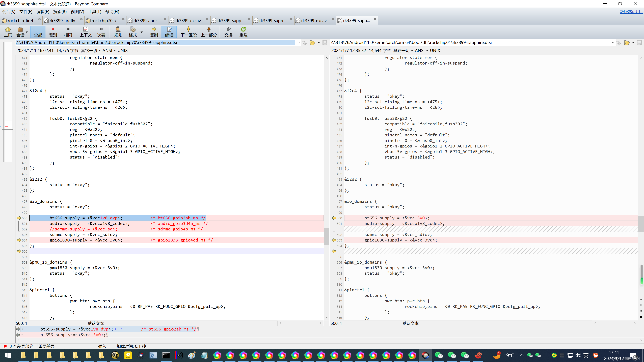Jump to 上一部分 previous section

209,32
